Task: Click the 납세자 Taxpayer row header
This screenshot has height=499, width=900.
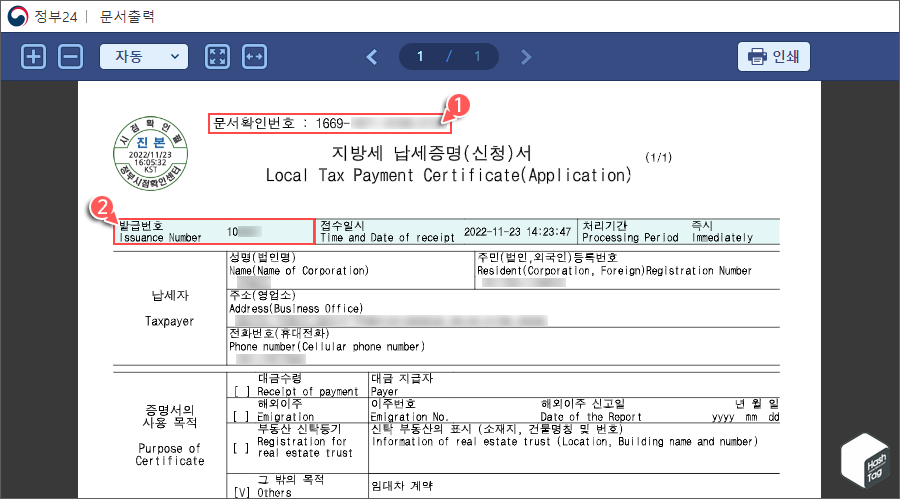Action: [169, 308]
